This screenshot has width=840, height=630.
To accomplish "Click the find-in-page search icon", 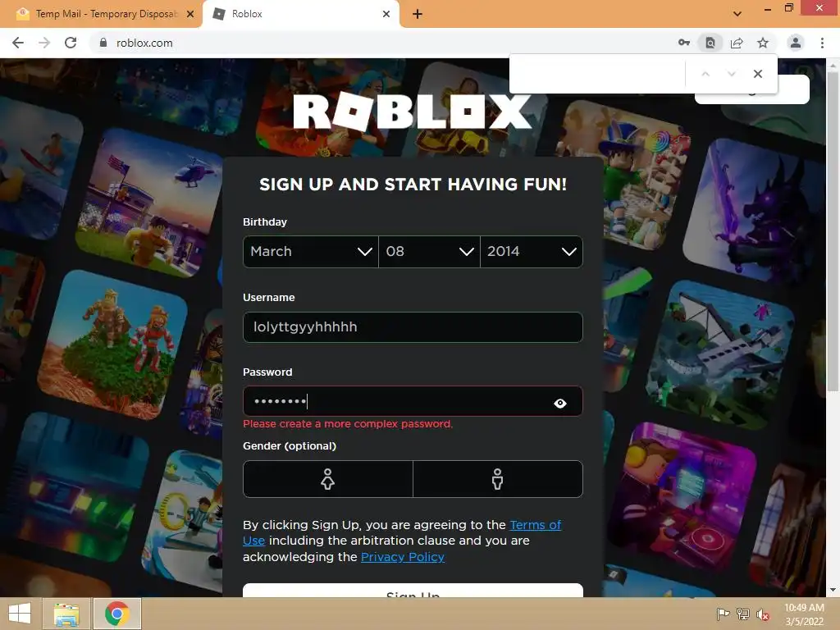I will [x=710, y=43].
